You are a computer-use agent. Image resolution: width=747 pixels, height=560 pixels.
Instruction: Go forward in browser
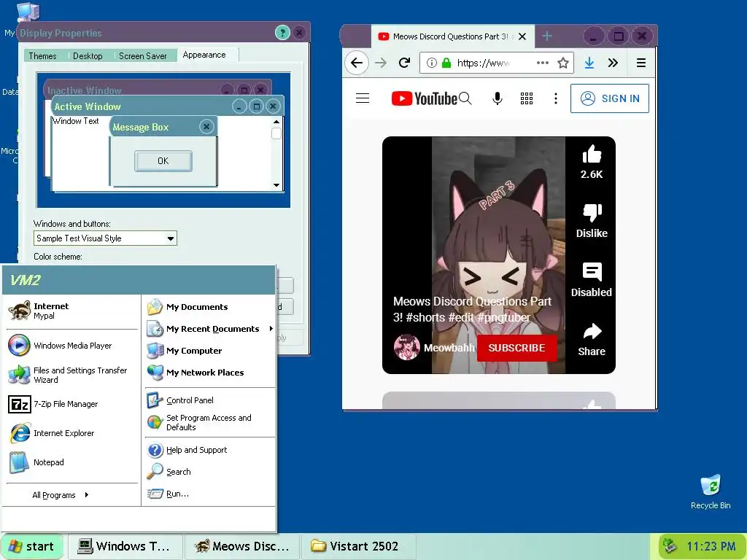point(381,63)
